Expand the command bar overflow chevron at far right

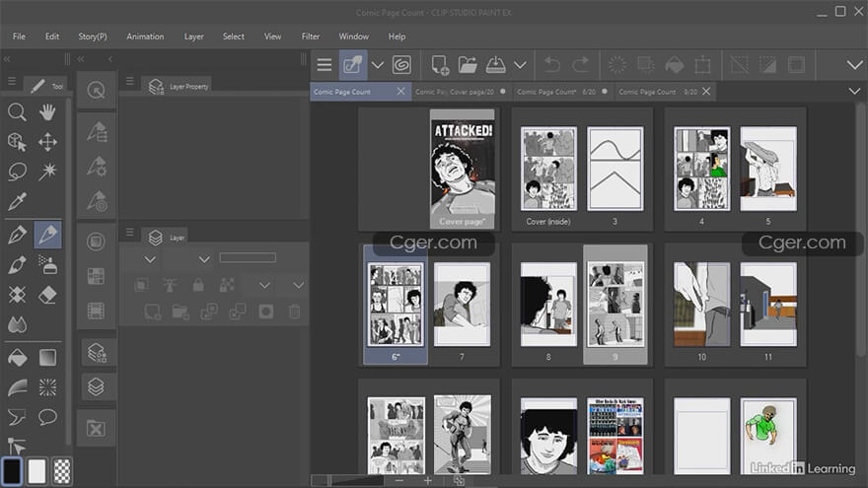click(854, 65)
